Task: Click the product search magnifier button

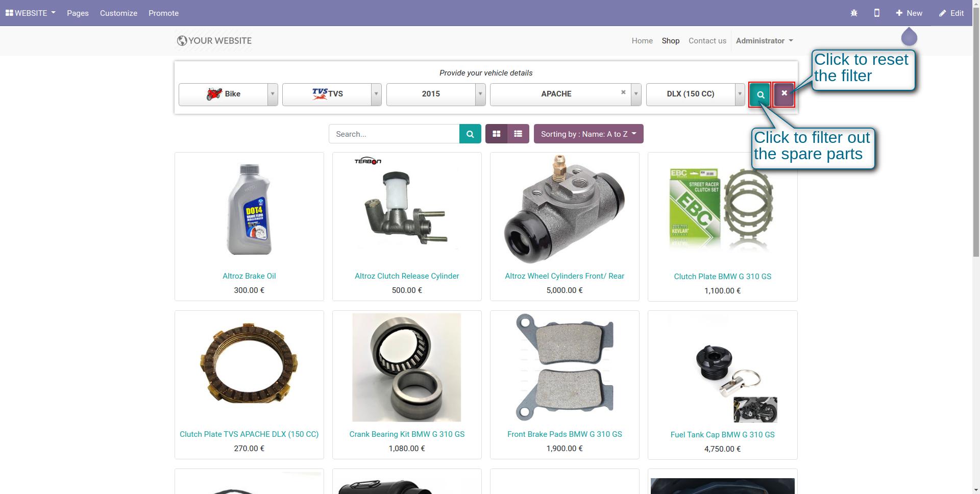Action: (x=470, y=134)
